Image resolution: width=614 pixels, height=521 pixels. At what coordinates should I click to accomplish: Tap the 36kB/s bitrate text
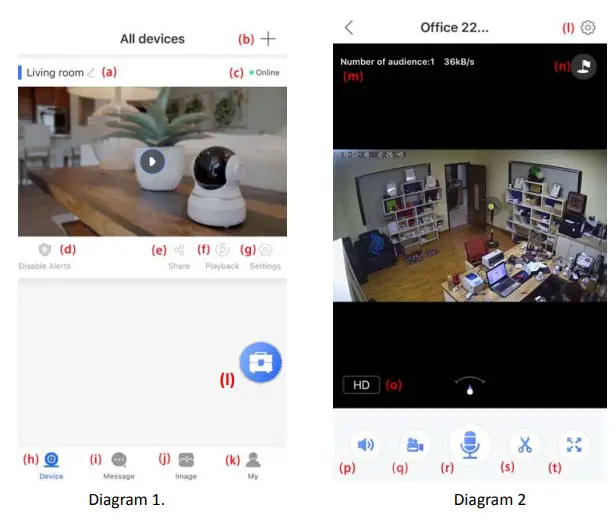pos(459,61)
